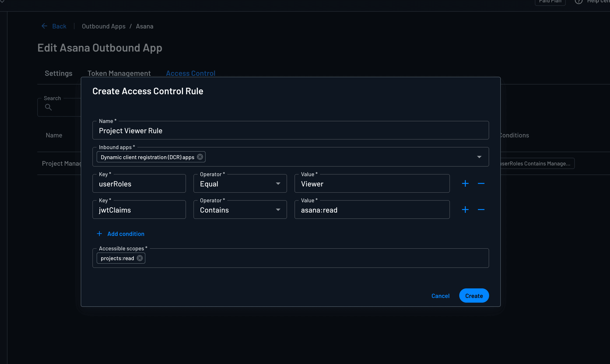This screenshot has width=610, height=364.
Task: Go Back to the previous page
Action: pyautogui.click(x=59, y=26)
